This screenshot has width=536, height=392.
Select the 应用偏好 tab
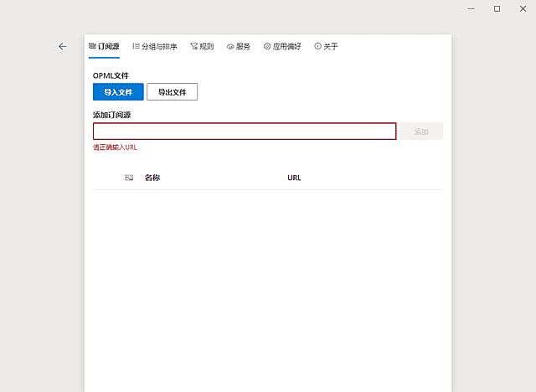tap(286, 47)
